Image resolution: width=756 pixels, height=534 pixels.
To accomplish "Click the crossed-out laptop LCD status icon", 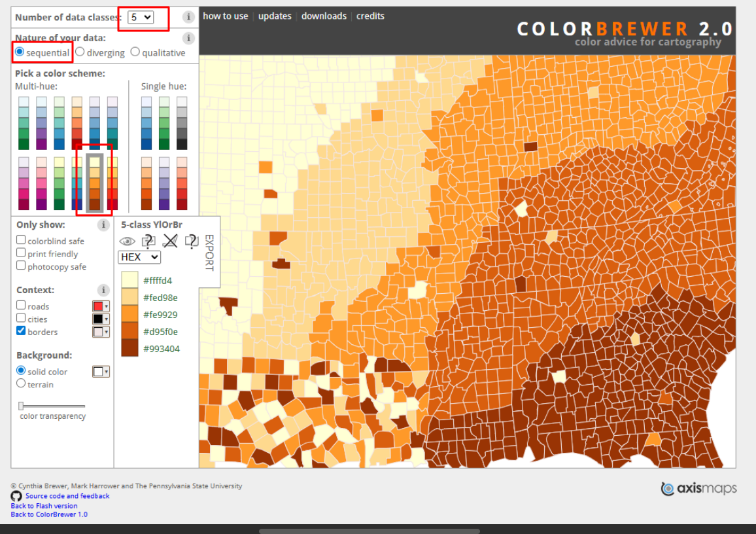I will (170, 241).
